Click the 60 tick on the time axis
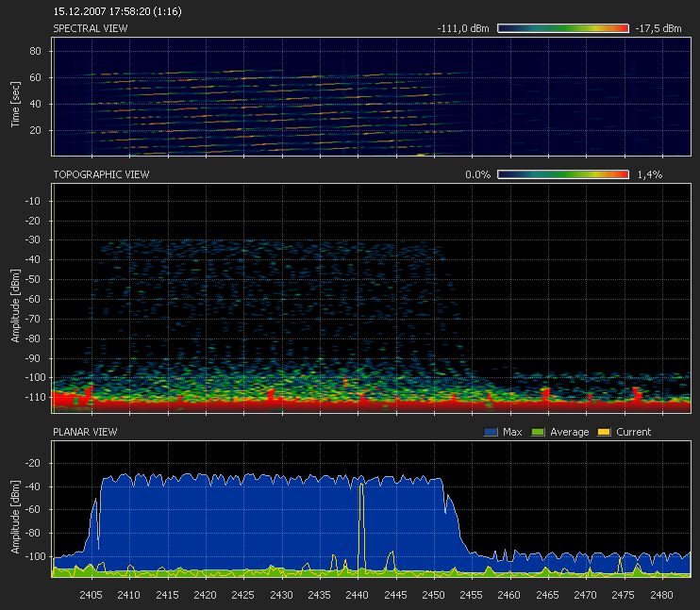This screenshot has width=700, height=610. [x=35, y=77]
